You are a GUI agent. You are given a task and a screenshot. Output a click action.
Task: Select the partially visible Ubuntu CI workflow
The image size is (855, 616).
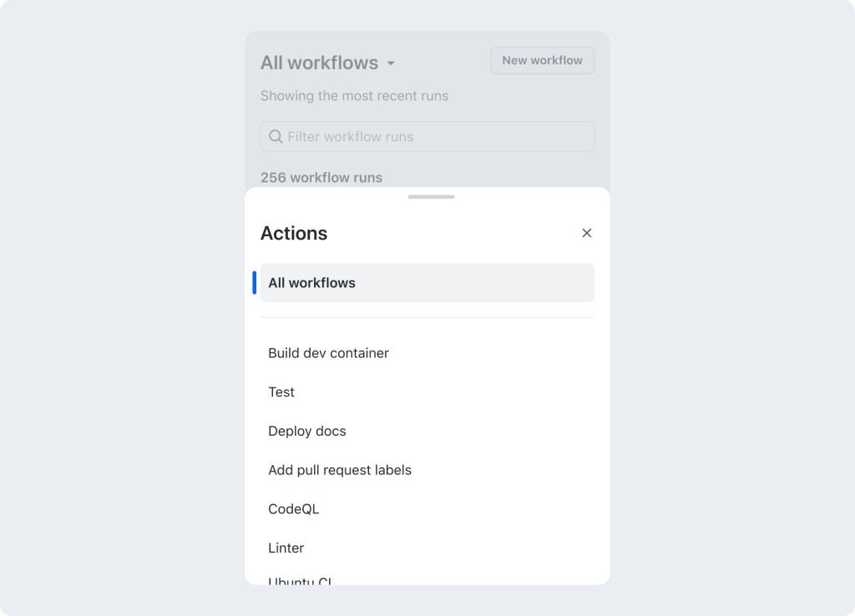(x=301, y=580)
